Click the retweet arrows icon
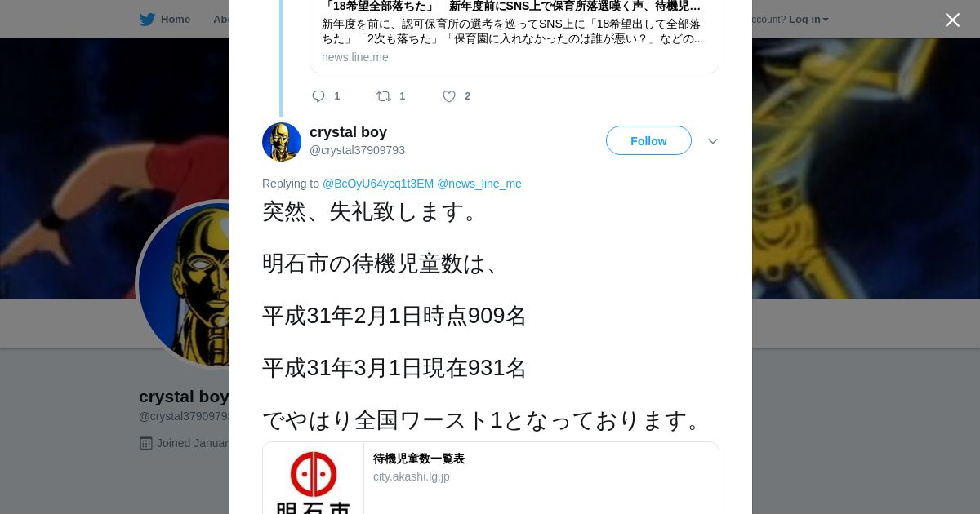Screen dimensions: 980x514 click(384, 96)
